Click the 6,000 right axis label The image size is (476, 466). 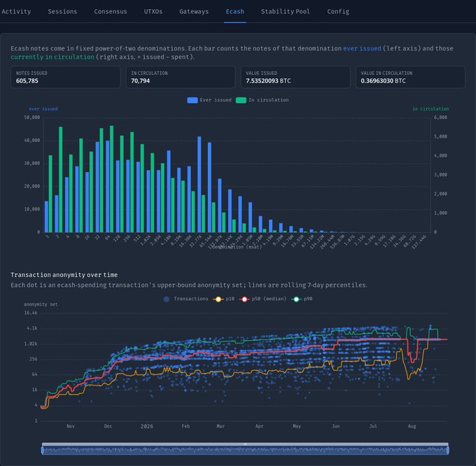pos(440,118)
